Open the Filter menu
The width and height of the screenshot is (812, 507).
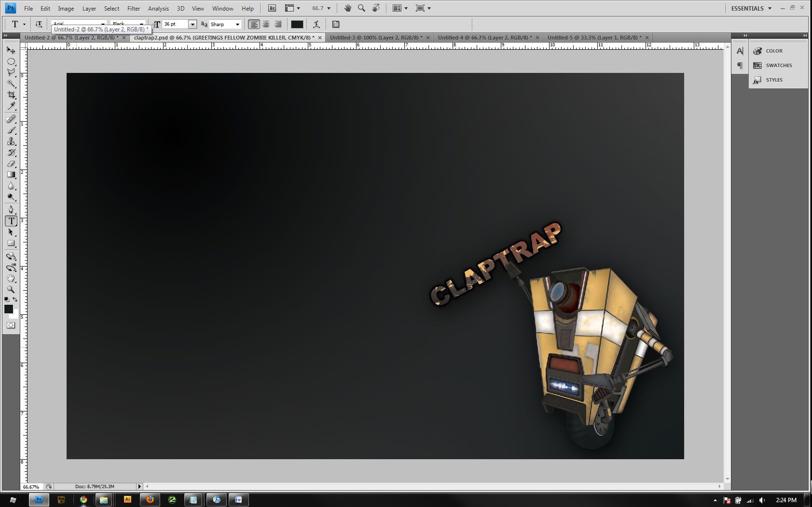(134, 8)
